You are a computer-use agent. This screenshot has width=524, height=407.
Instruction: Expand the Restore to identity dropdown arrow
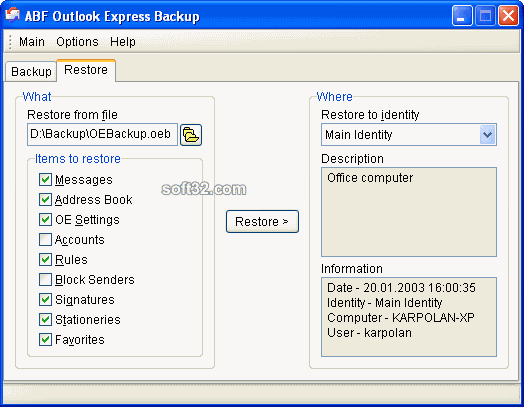[487, 135]
